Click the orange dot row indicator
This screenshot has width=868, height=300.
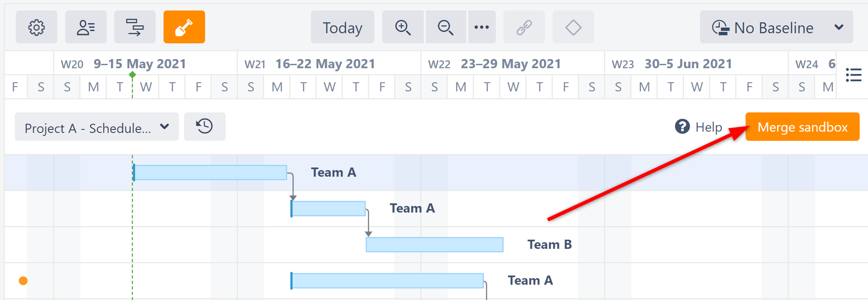[23, 281]
